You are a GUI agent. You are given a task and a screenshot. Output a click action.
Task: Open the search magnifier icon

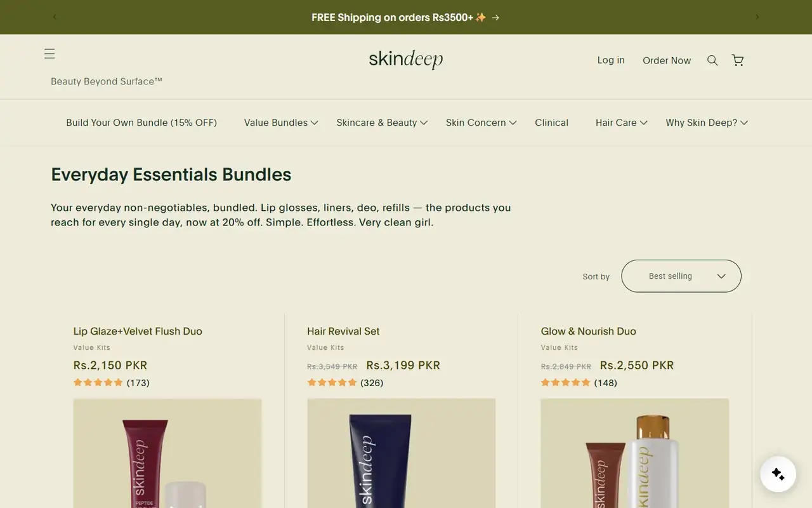pyautogui.click(x=712, y=60)
